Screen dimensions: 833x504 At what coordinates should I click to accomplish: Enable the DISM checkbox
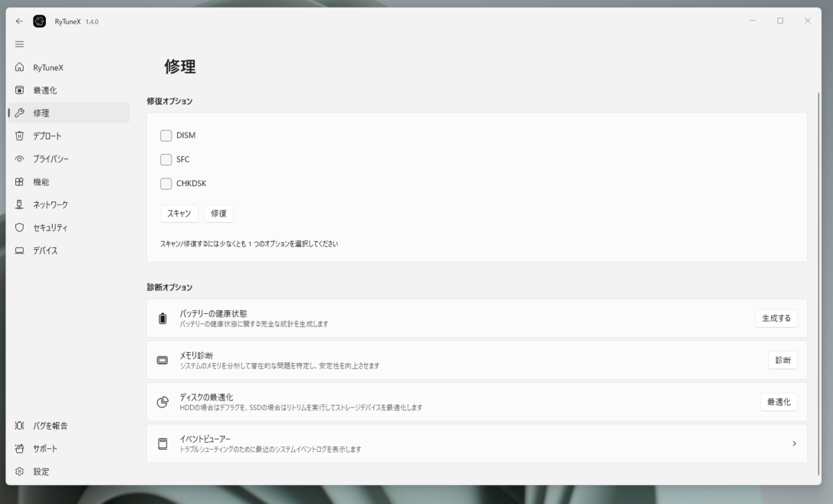tap(166, 135)
